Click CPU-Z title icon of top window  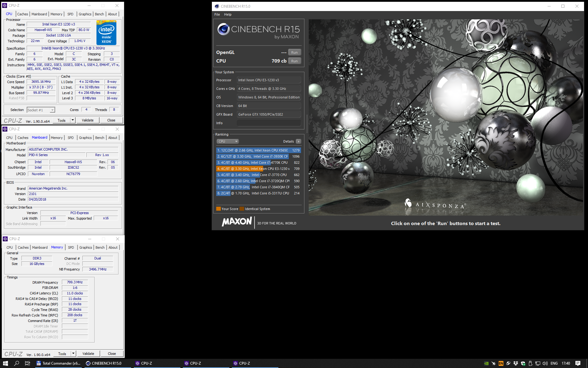(x=5, y=6)
